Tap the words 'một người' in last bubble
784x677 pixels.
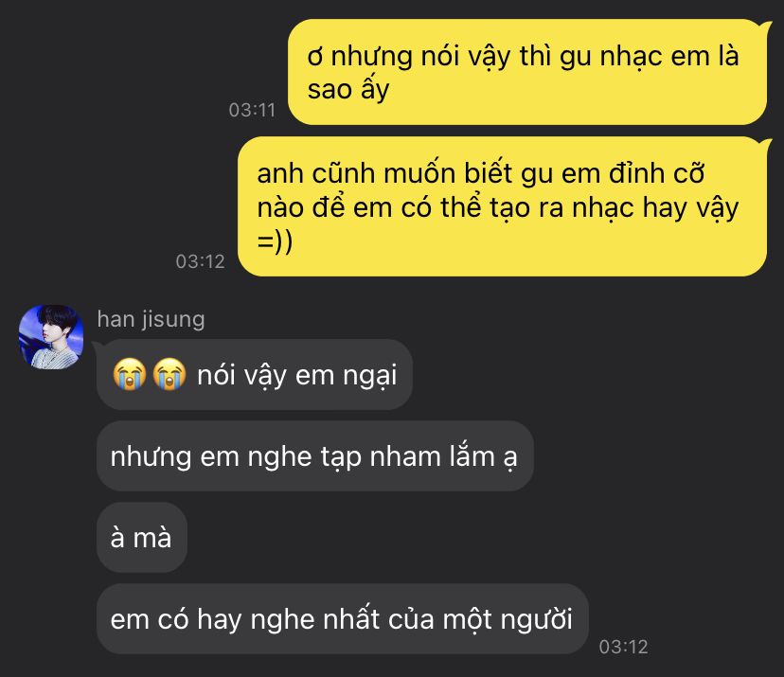pyautogui.click(x=508, y=620)
